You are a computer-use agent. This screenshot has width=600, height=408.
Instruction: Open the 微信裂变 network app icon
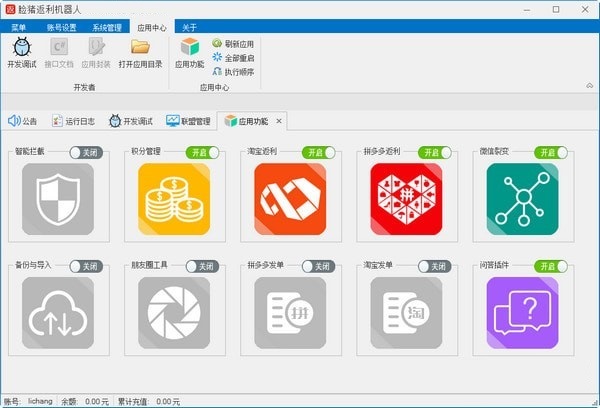(522, 199)
